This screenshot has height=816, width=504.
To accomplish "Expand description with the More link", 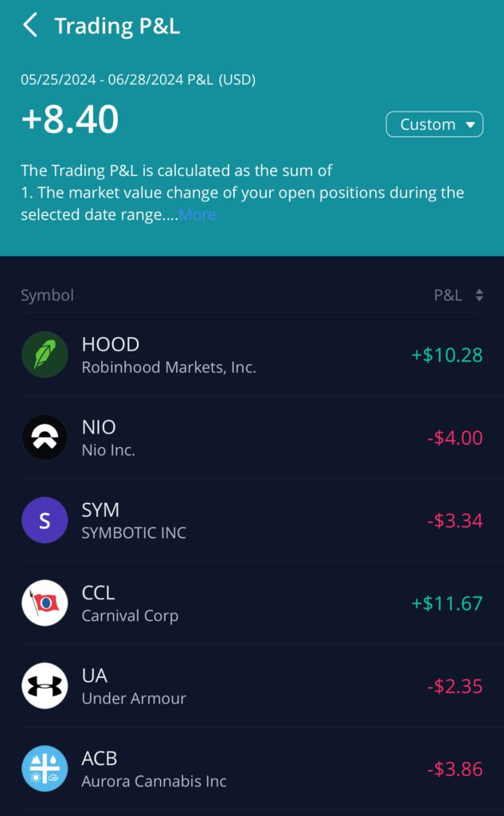I will click(197, 214).
